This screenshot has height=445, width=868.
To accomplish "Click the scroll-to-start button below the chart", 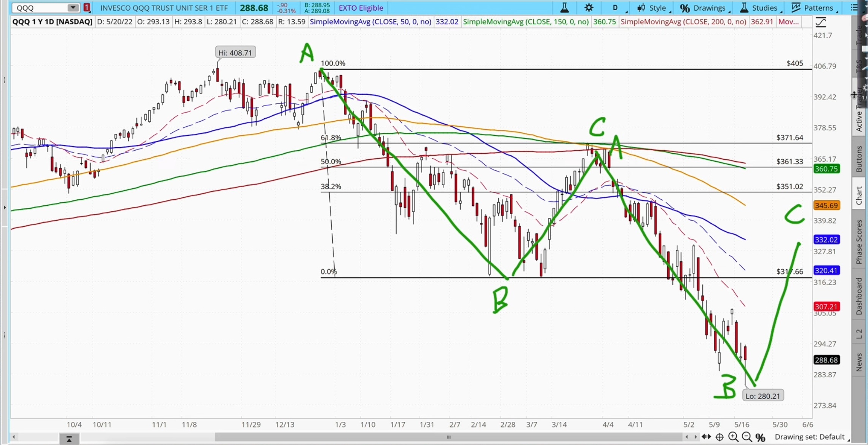I will pos(69,439).
